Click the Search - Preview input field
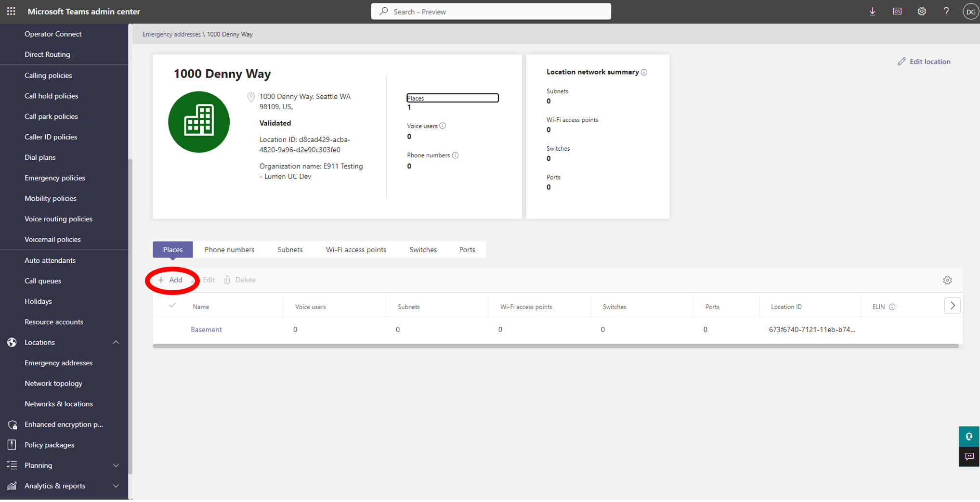This screenshot has height=502, width=980. 491,12
